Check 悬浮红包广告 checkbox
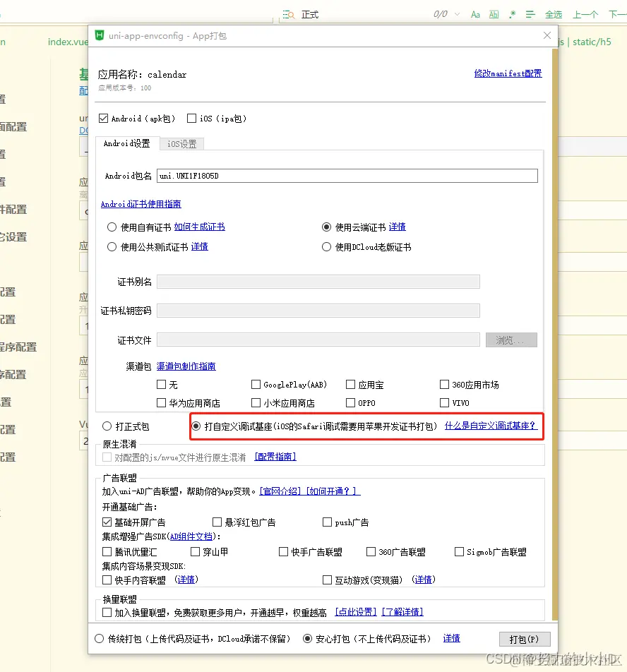This screenshot has height=672, width=627. tap(217, 522)
